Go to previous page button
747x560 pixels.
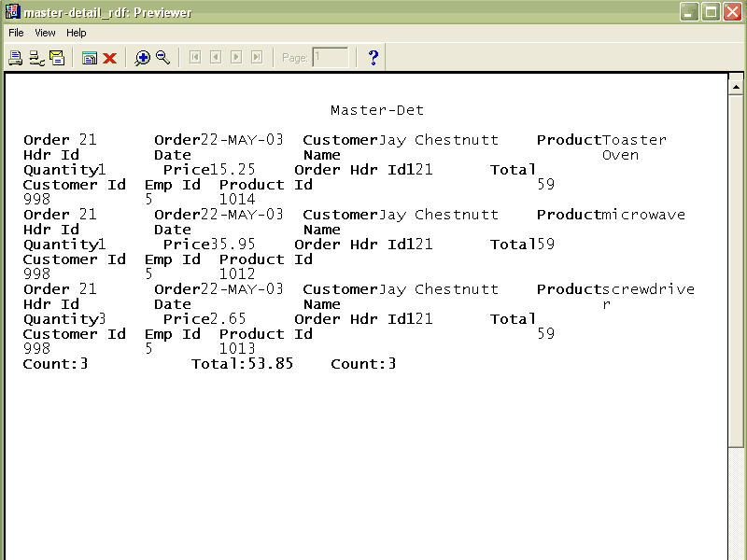click(216, 58)
